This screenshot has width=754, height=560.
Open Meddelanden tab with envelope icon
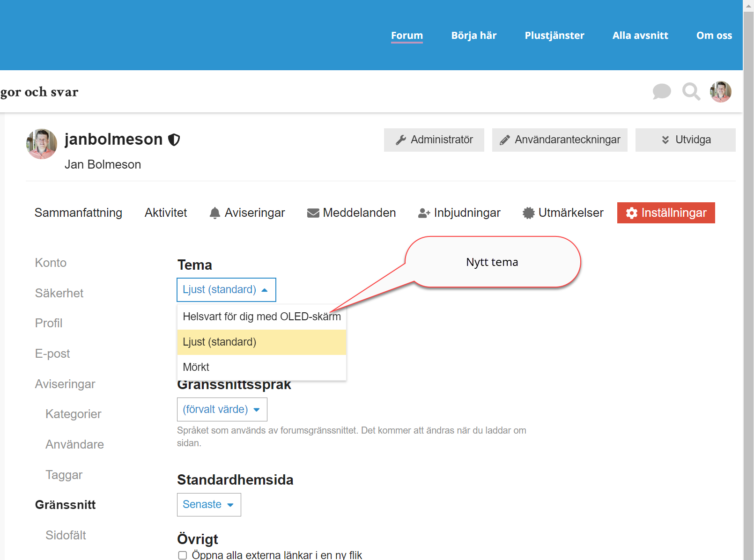click(x=351, y=213)
